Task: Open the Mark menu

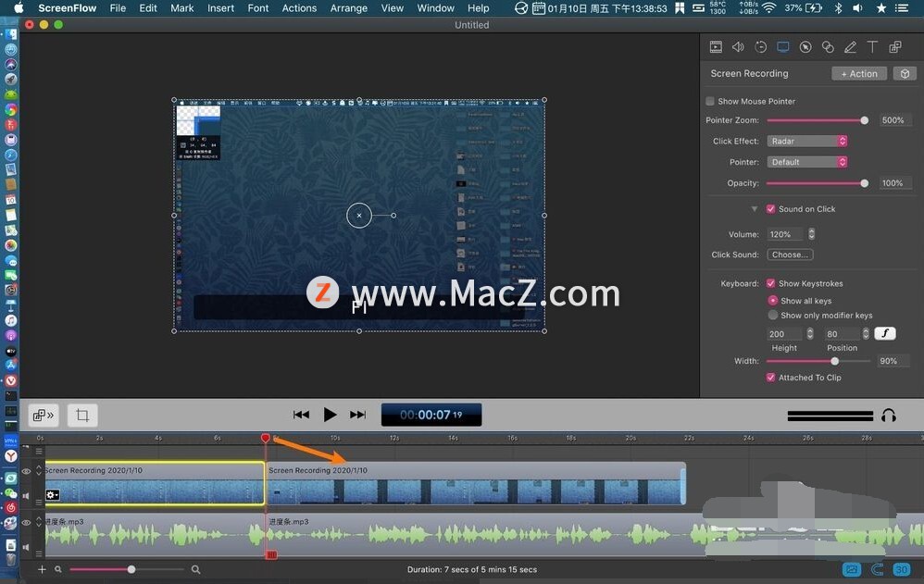Action: coord(182,8)
